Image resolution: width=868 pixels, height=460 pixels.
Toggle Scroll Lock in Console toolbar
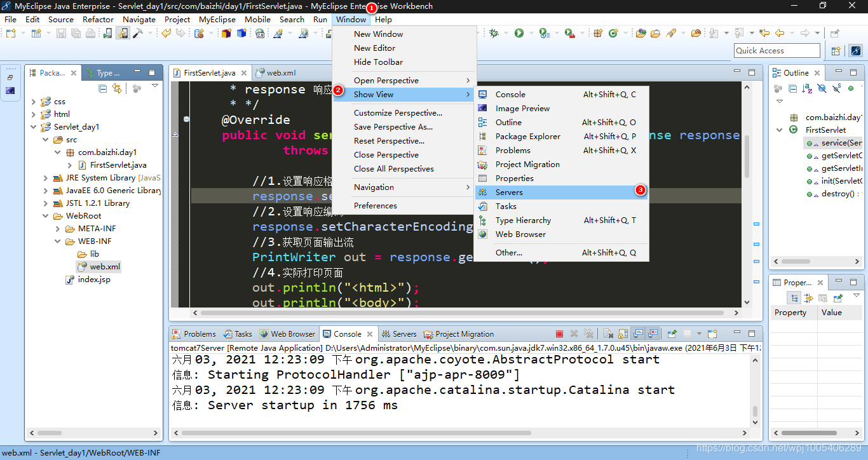pos(623,334)
